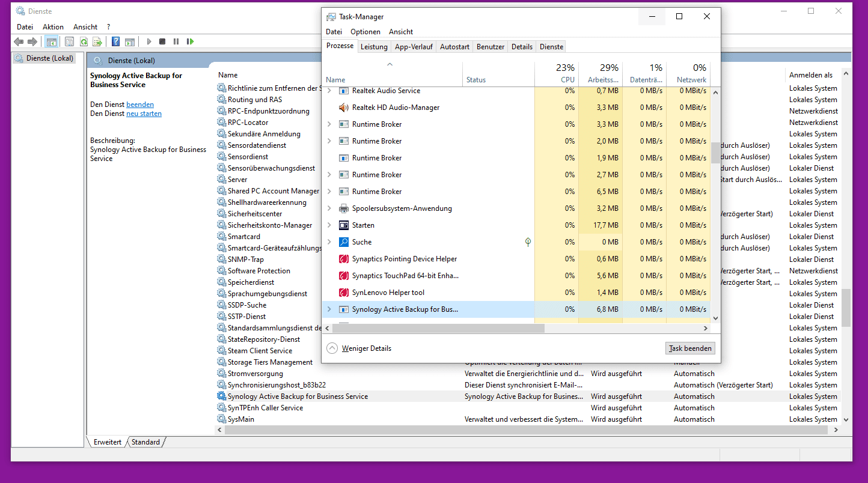Screen dimensions: 868x483
Task: Open Ansicht menu in Task-Manager
Action: pyautogui.click(x=401, y=32)
